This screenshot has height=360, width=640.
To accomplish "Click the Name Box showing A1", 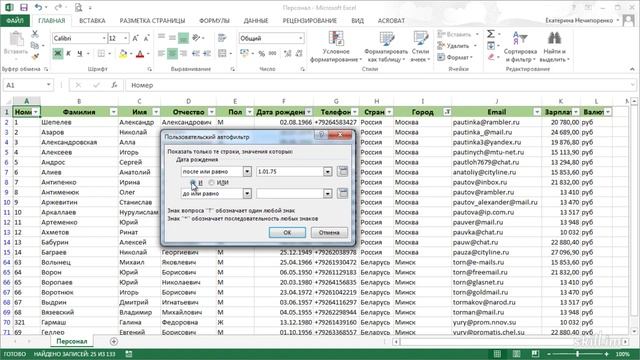I will tap(28, 85).
